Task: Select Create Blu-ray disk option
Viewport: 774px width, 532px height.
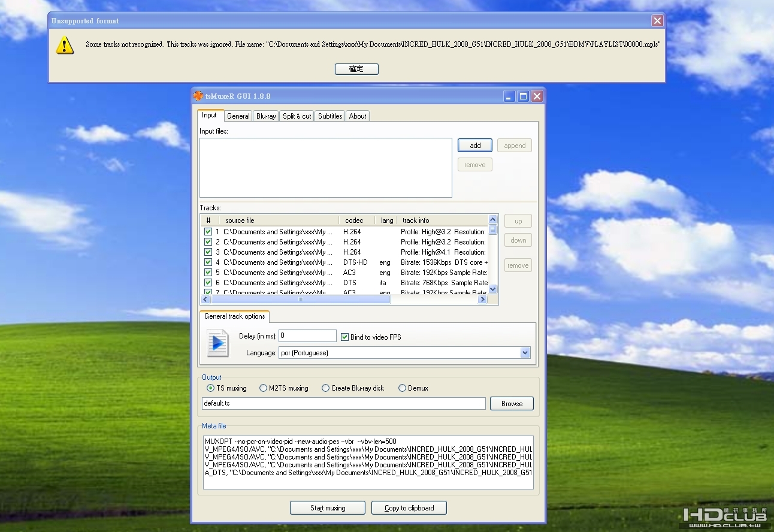Action: (x=325, y=388)
